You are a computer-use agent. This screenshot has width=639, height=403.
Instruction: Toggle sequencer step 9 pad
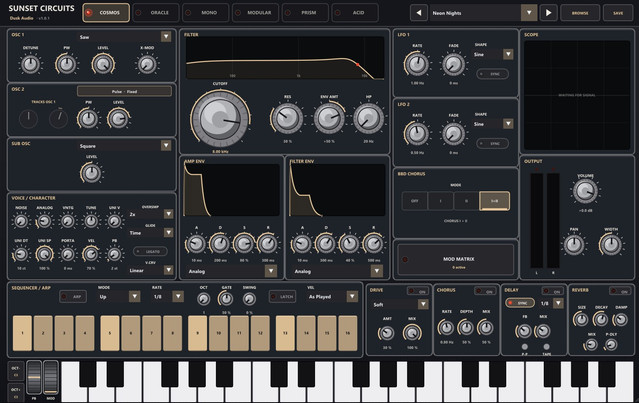(197, 333)
